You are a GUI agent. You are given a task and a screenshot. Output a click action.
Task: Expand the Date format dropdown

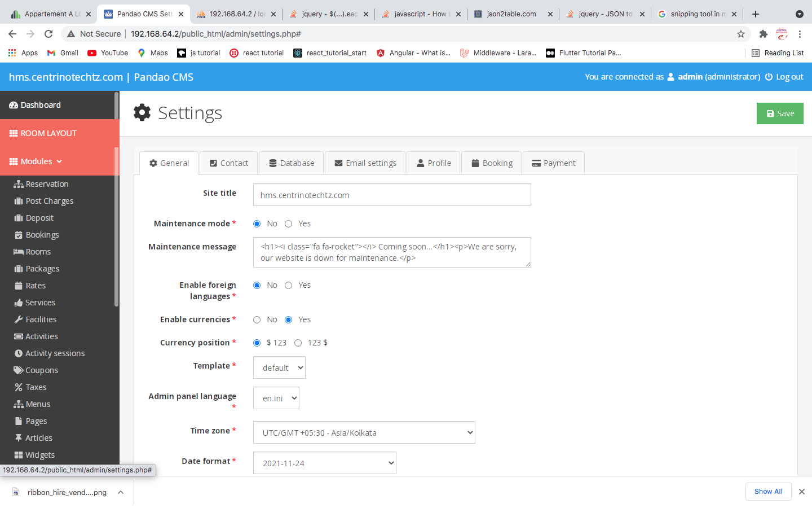tap(324, 463)
